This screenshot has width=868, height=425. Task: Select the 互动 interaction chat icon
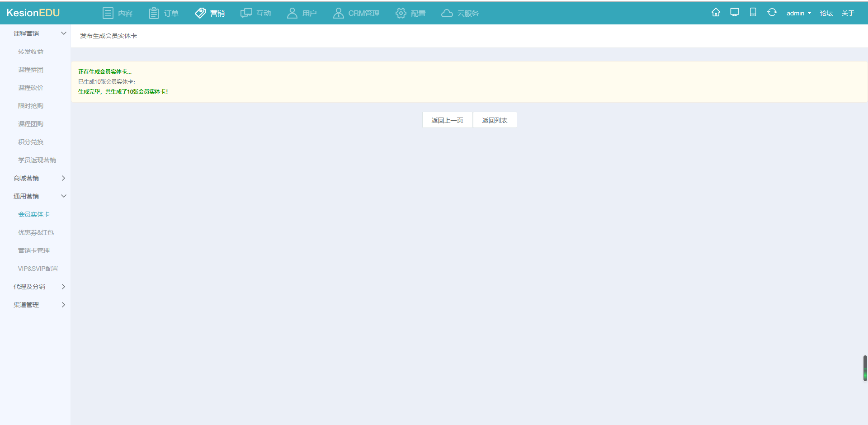[x=246, y=13]
